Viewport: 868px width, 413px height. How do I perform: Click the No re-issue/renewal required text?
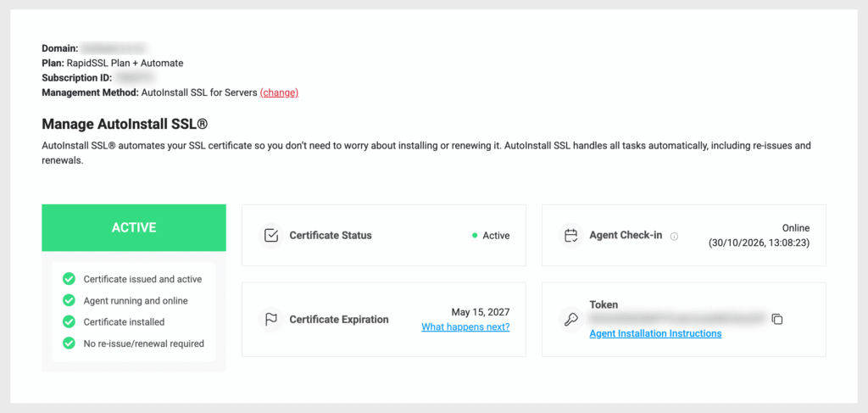144,343
